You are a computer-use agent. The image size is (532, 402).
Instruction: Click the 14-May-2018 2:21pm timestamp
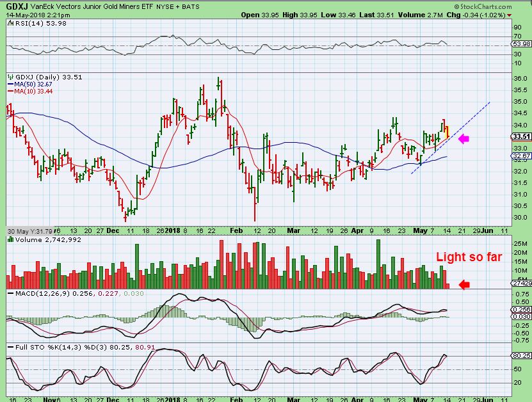(x=38, y=15)
